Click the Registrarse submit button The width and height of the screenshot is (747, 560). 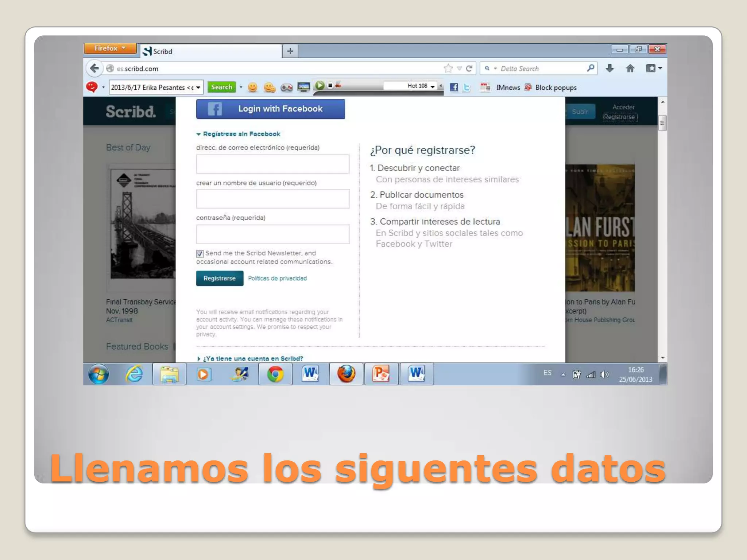coord(220,278)
